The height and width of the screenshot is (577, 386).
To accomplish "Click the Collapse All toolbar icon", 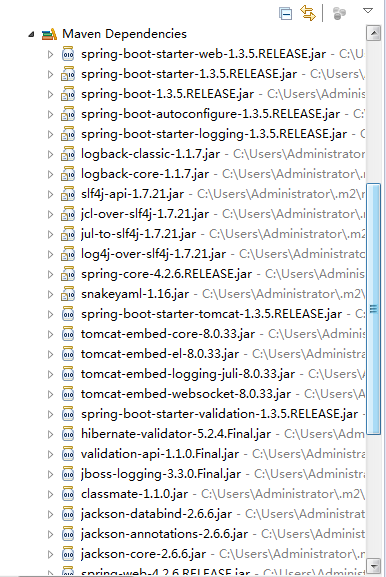I will tap(286, 14).
